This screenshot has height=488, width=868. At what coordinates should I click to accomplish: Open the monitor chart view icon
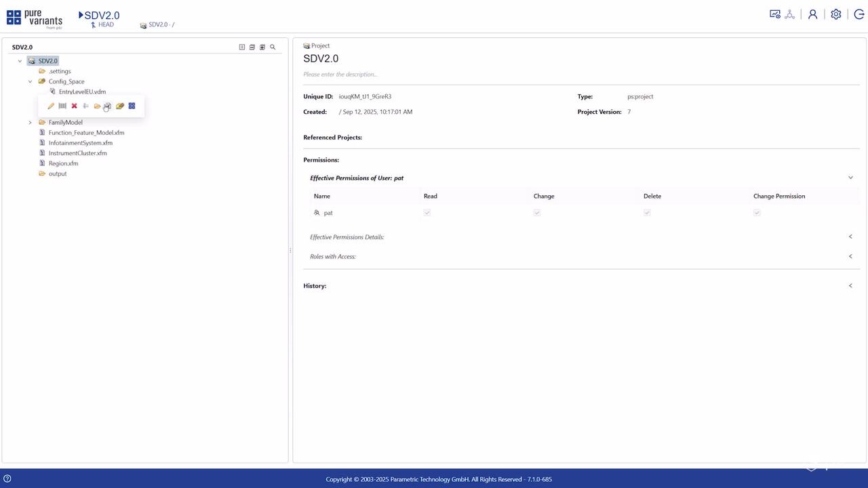click(774, 14)
